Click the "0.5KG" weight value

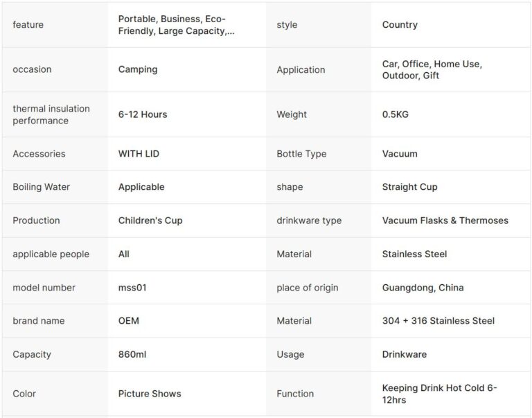(396, 114)
